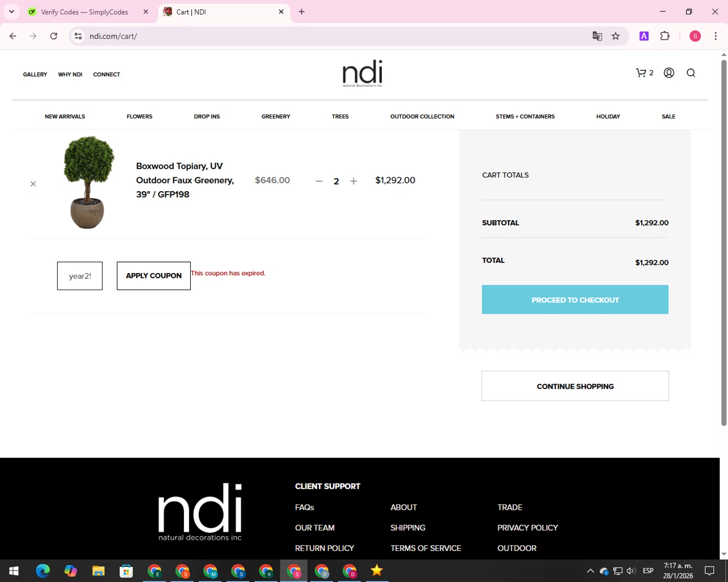
Task: Open the Gallery menu item
Action: (35, 74)
